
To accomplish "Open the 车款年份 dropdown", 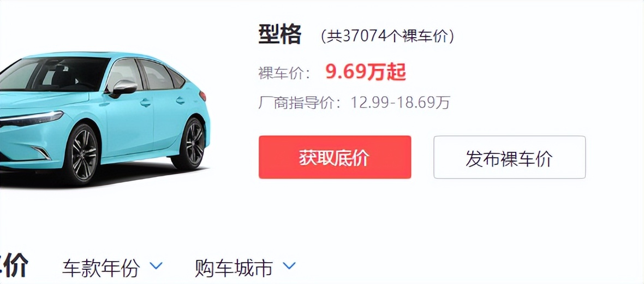I will click(112, 268).
